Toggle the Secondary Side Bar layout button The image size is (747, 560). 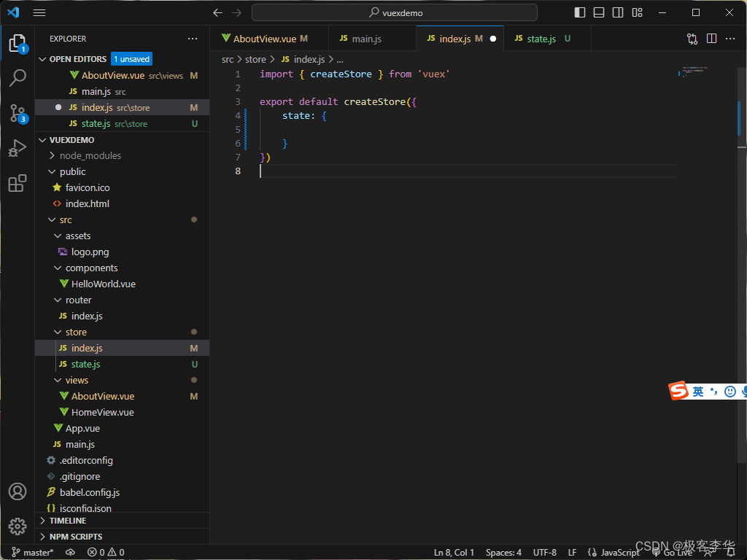(618, 12)
